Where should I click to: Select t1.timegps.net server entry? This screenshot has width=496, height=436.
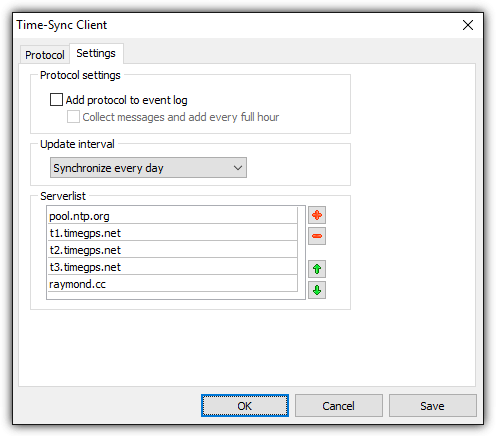[x=172, y=233]
